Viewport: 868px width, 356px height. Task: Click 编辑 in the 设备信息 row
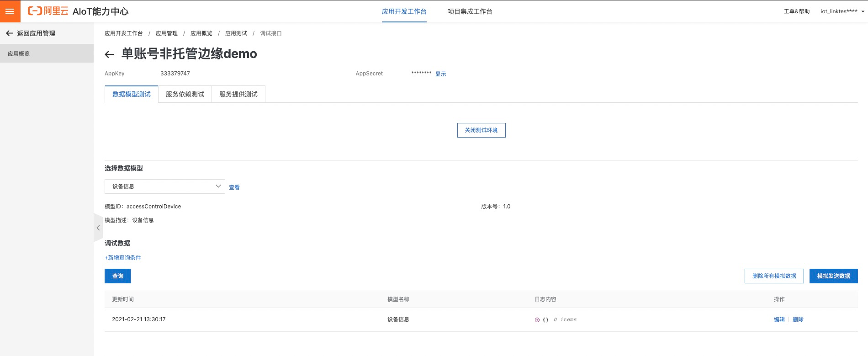coord(779,319)
